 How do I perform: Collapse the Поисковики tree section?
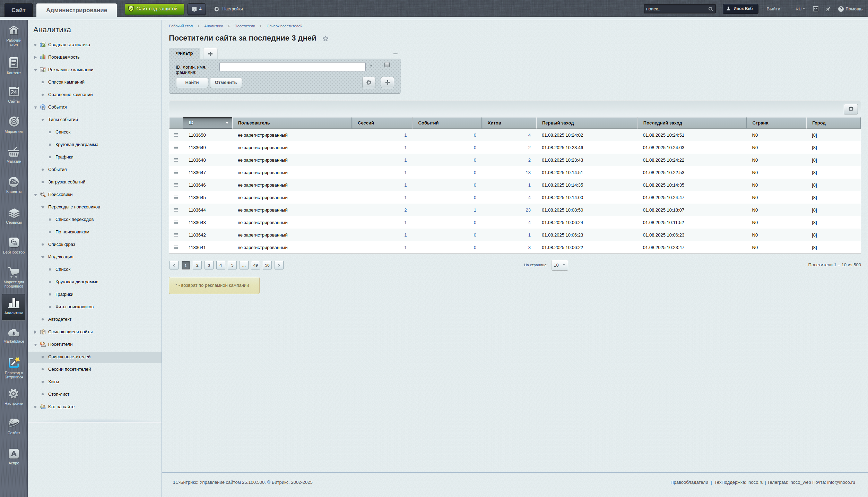(35, 195)
